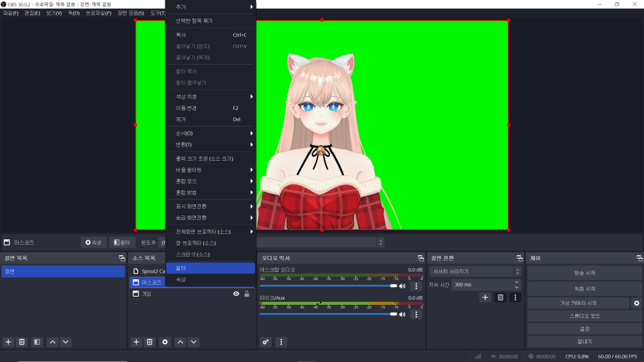
Task: Move source up arrow in 소스 목록
Action: click(x=180, y=342)
